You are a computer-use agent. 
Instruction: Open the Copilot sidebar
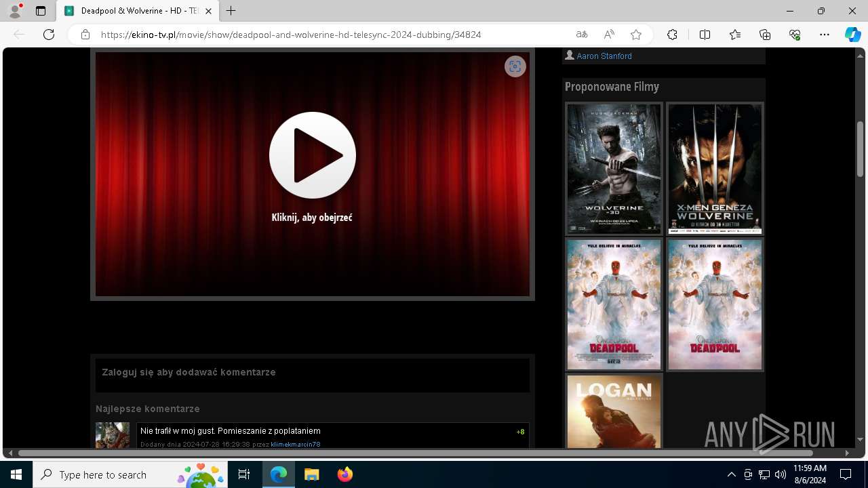(852, 35)
